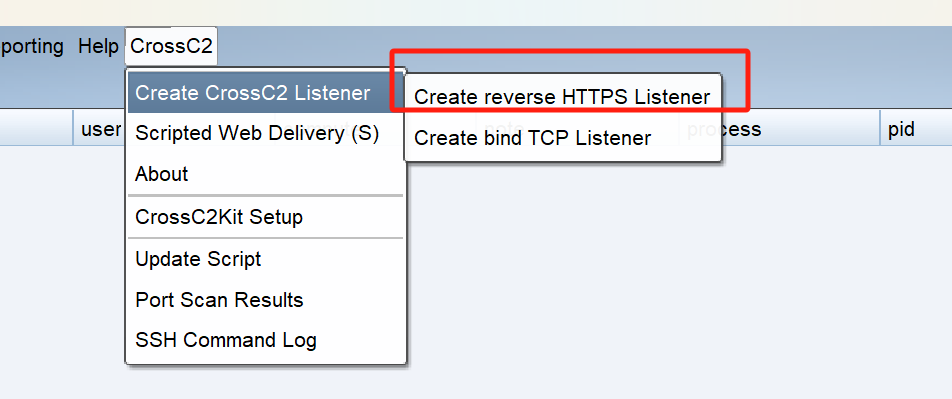Viewport: 952px width, 399px height.
Task: Choose Create bind TCP Listener
Action: pos(562,138)
